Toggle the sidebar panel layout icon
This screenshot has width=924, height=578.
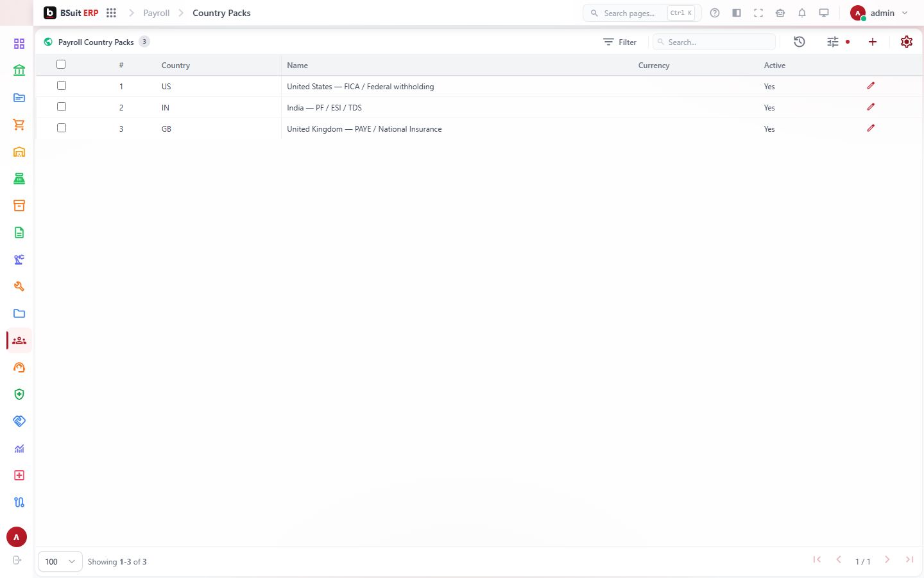click(x=737, y=13)
